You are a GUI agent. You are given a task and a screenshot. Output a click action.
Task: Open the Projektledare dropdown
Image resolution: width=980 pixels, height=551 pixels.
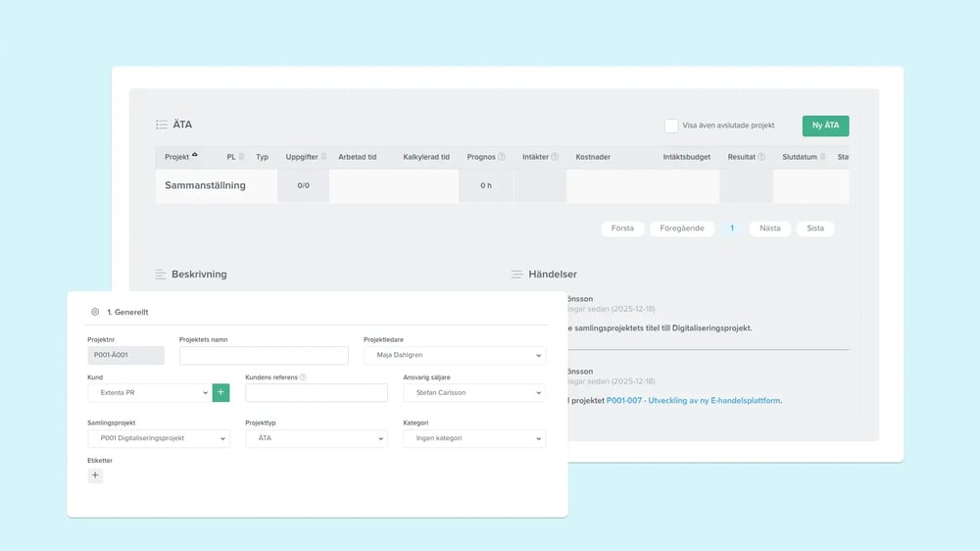tap(455, 356)
